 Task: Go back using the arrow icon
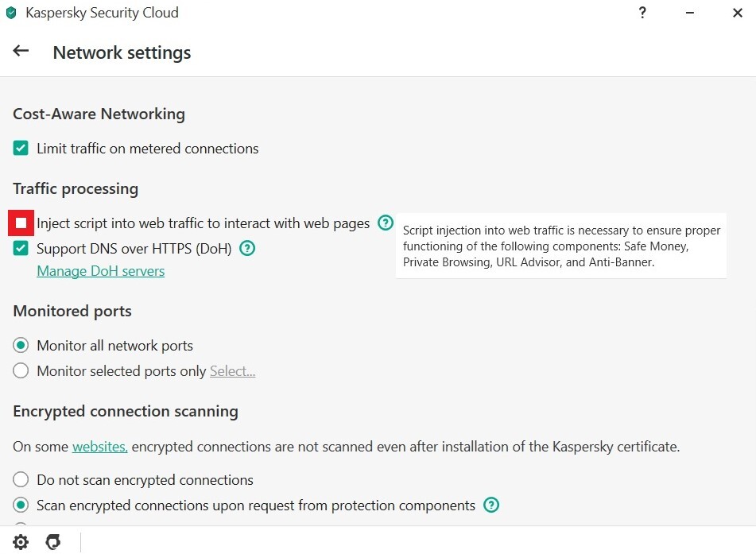[21, 51]
